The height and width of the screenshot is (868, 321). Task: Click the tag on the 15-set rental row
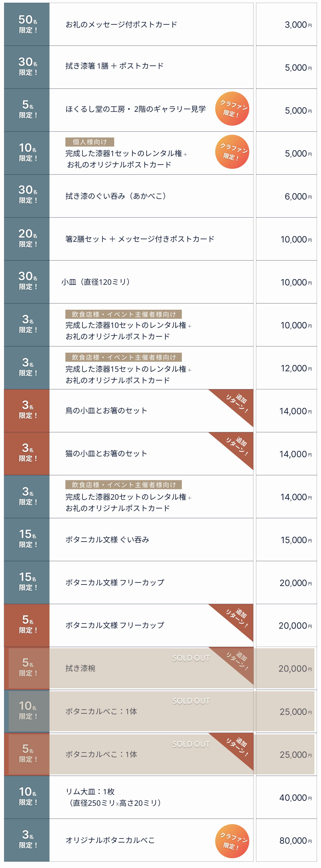(x=123, y=357)
